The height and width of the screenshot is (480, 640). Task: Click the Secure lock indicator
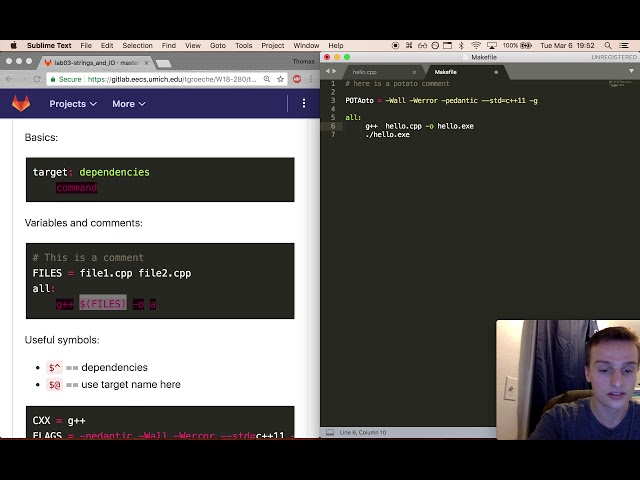click(x=66, y=79)
